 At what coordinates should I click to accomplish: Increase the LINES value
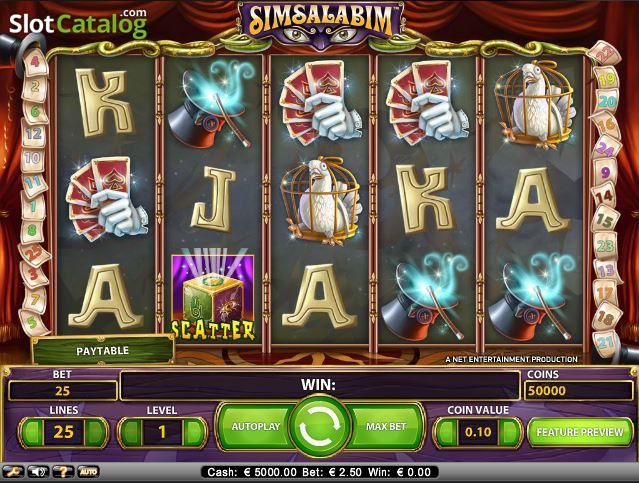pyautogui.click(x=95, y=432)
